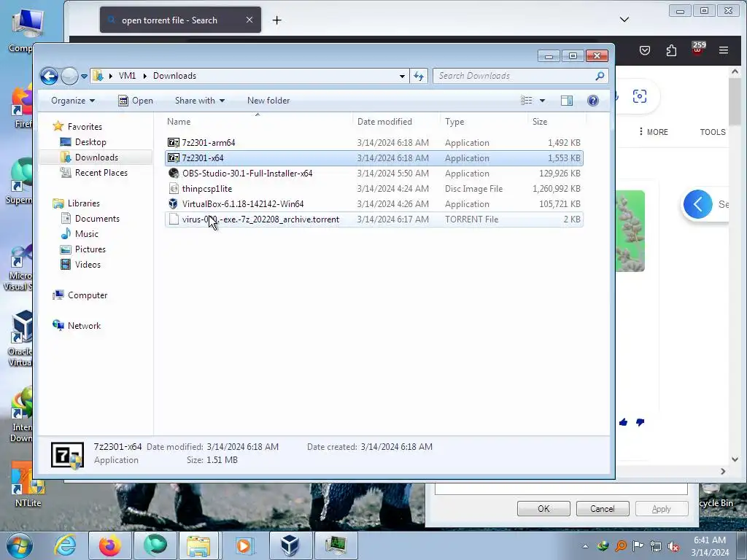Click MORE in browser search page
The width and height of the screenshot is (747, 560).
click(x=654, y=132)
